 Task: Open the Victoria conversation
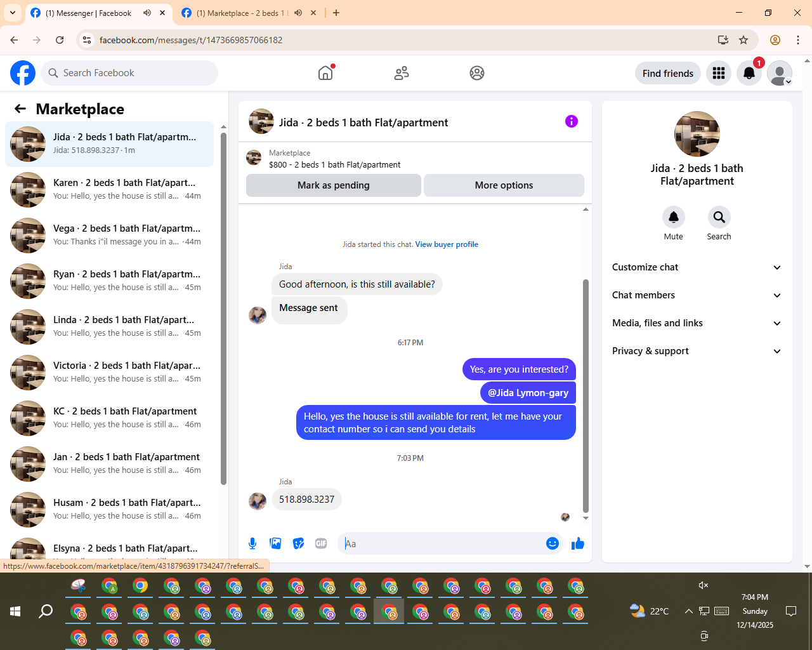pos(109,373)
